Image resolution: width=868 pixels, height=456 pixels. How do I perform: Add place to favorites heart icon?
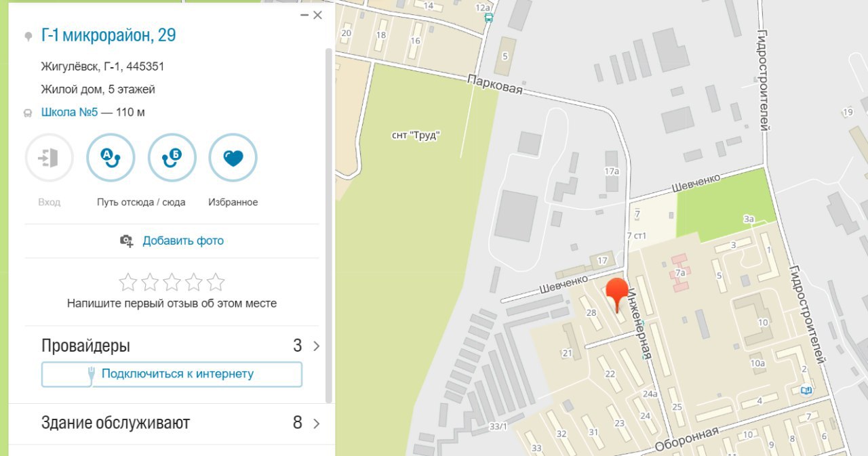233,158
